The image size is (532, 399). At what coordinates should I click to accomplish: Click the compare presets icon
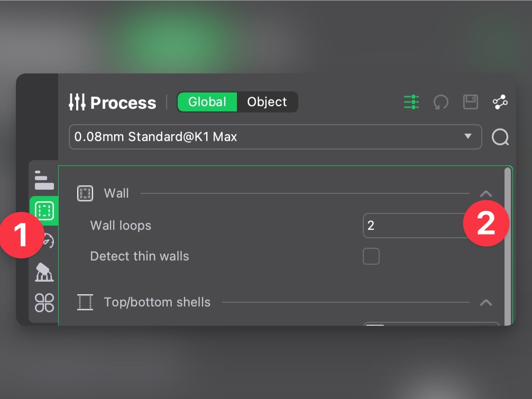(500, 102)
